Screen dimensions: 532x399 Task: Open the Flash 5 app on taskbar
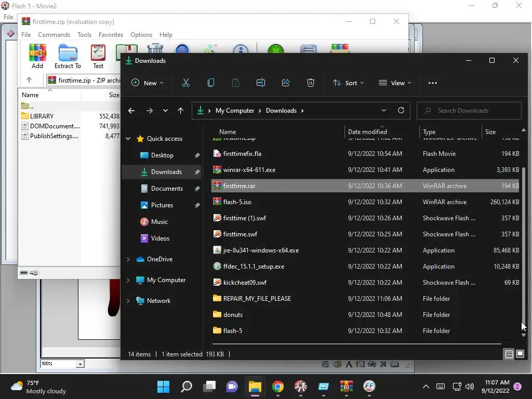tap(301, 387)
